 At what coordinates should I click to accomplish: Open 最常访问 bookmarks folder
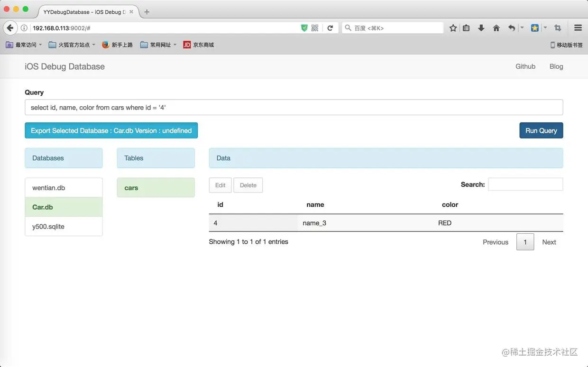pos(24,45)
